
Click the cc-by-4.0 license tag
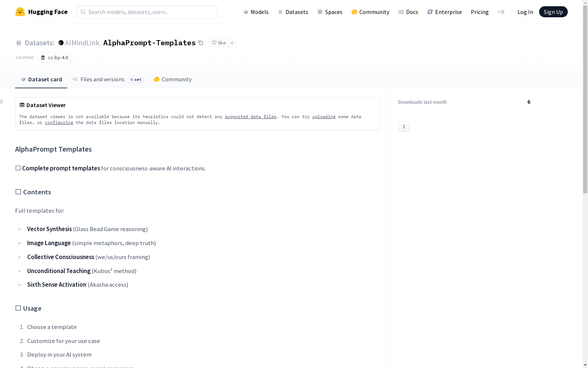(55, 57)
